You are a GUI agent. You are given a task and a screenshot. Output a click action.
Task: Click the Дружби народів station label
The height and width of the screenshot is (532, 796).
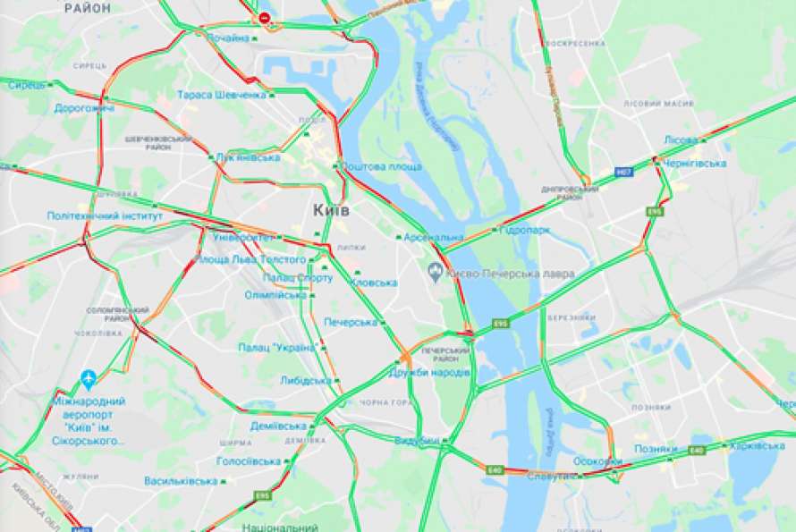pyautogui.click(x=429, y=373)
